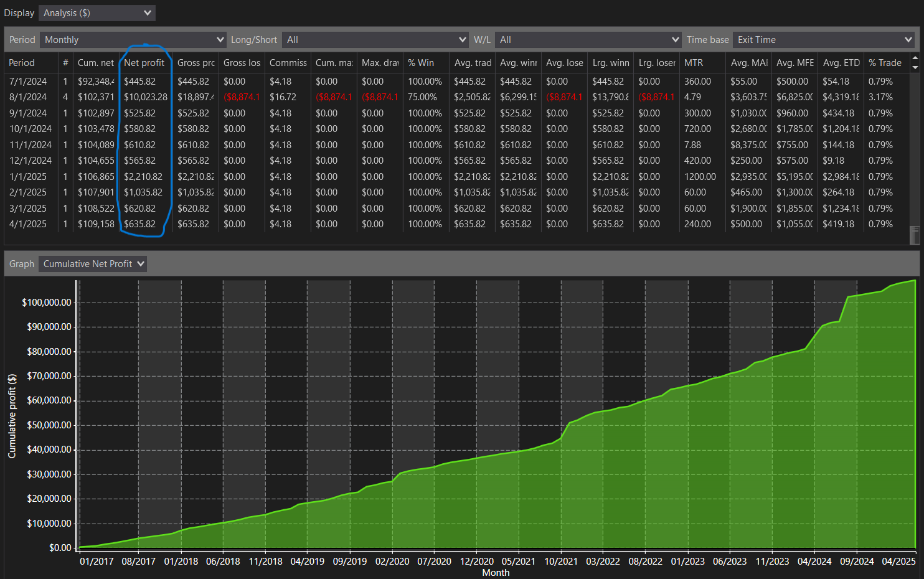Click the $6,825.00 Avg. MFE cell

click(x=795, y=97)
